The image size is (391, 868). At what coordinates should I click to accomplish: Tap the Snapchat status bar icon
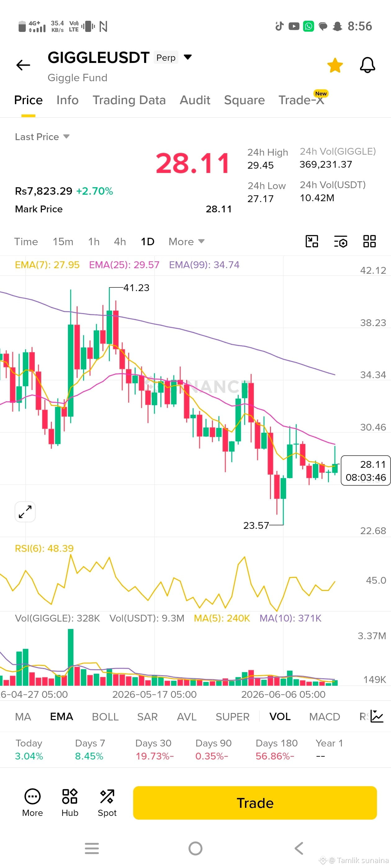pyautogui.click(x=337, y=26)
